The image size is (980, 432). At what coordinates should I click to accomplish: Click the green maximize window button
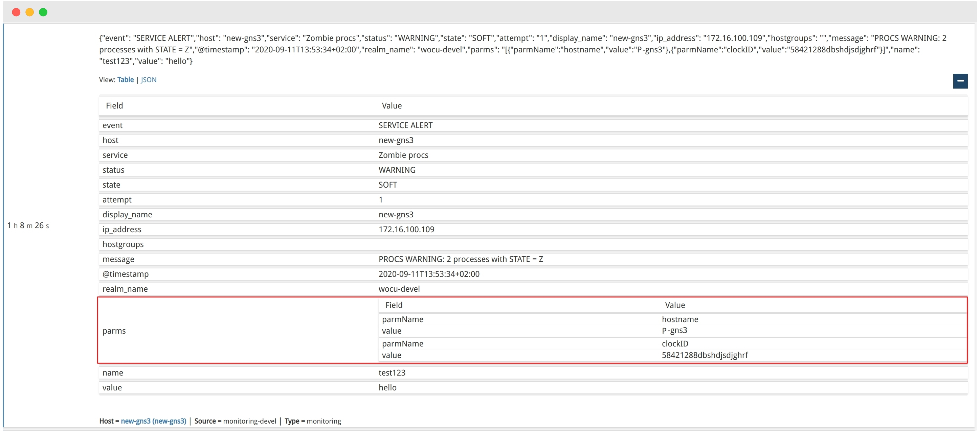pos(43,12)
